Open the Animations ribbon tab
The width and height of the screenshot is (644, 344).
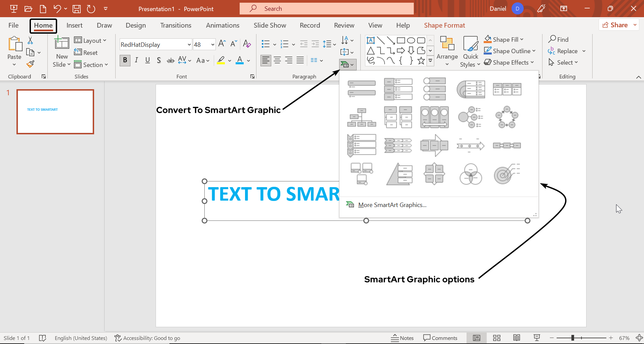tap(223, 25)
